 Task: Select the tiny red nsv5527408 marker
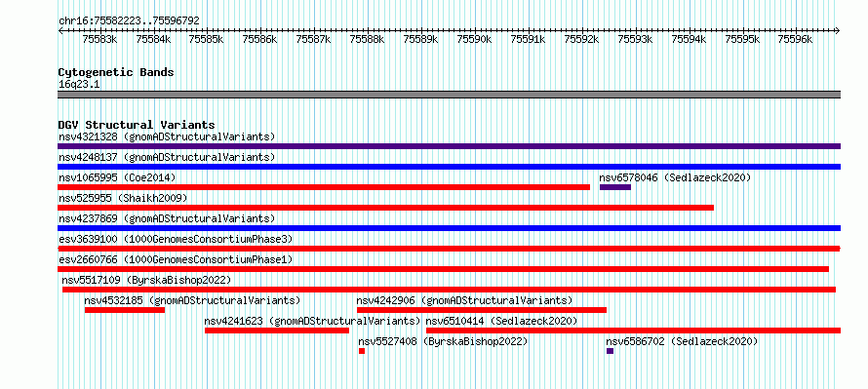pos(362,351)
